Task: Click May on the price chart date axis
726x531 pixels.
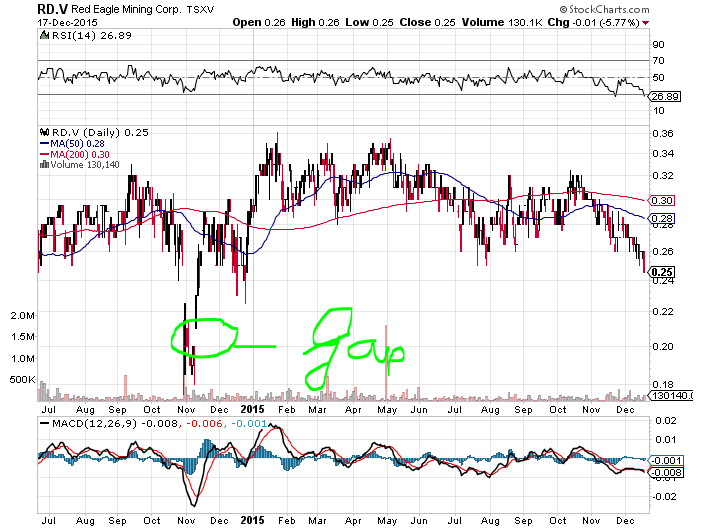Action: pyautogui.click(x=387, y=410)
